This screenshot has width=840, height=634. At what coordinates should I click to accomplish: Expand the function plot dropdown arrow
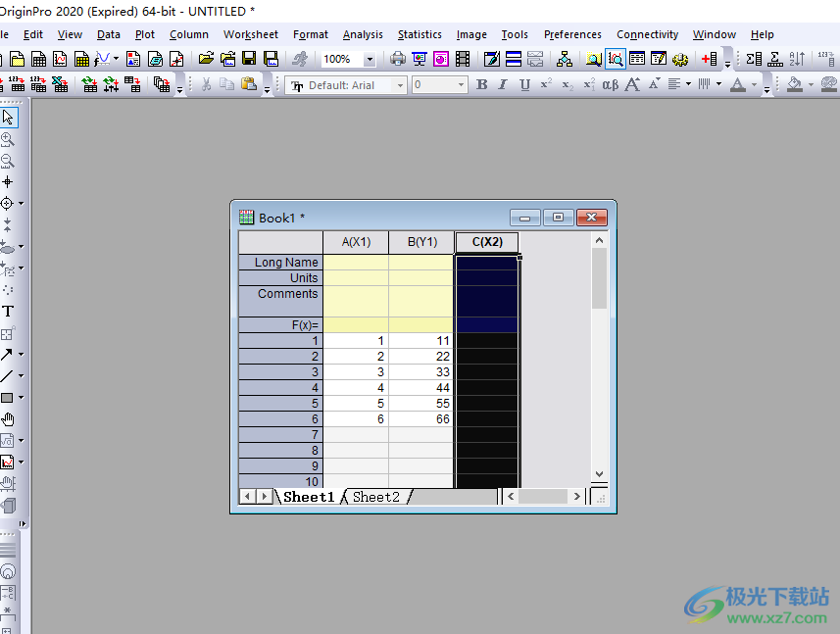pos(116,59)
